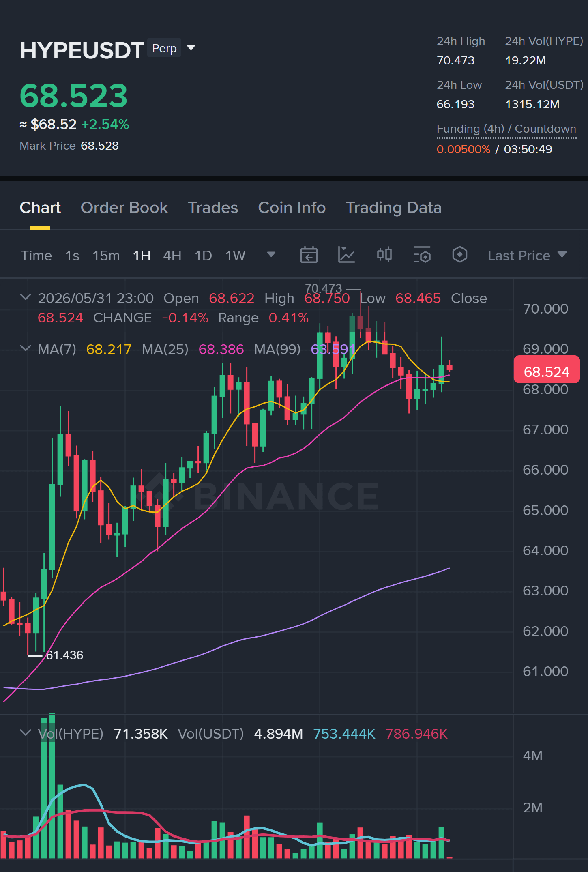Tap the 4M volume axis label
This screenshot has width=588, height=872.
[x=533, y=756]
